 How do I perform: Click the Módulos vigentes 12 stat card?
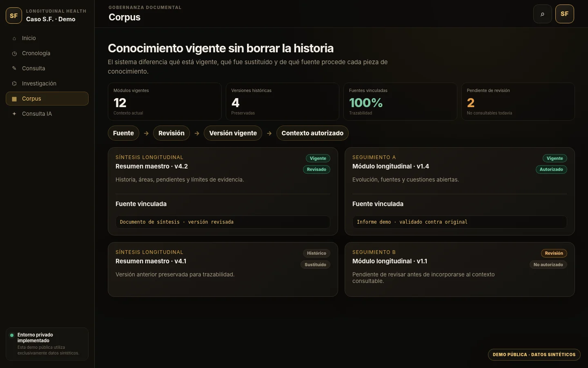(165, 102)
